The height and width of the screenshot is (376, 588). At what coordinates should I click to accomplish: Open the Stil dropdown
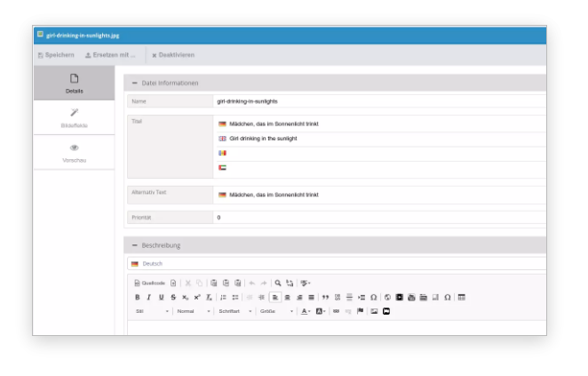[x=151, y=311]
